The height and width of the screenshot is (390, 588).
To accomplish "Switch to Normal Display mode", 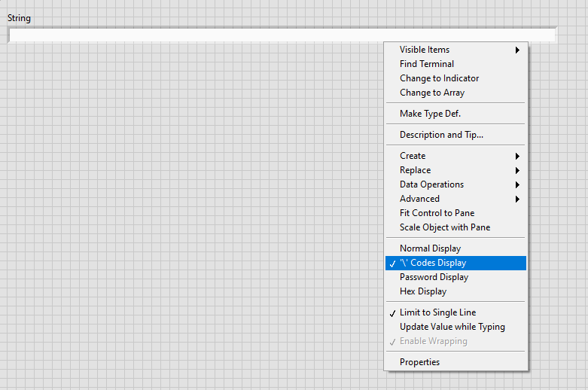I will 455,248.
